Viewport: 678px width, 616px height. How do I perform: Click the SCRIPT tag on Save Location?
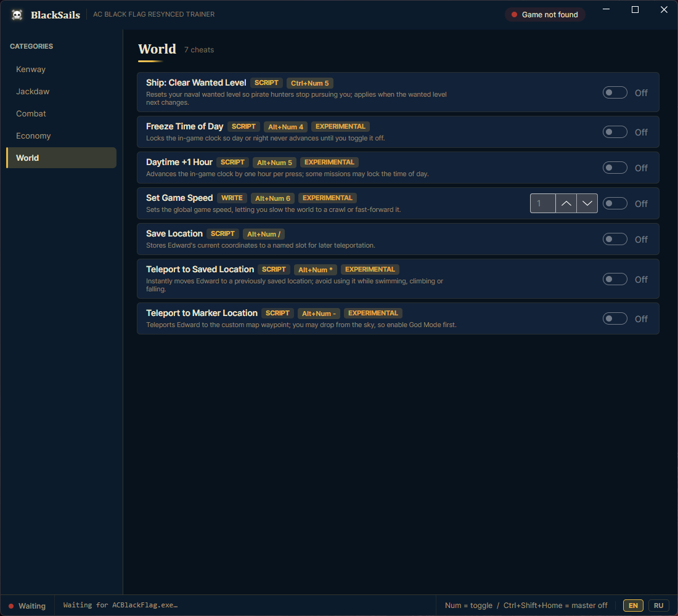coord(223,233)
